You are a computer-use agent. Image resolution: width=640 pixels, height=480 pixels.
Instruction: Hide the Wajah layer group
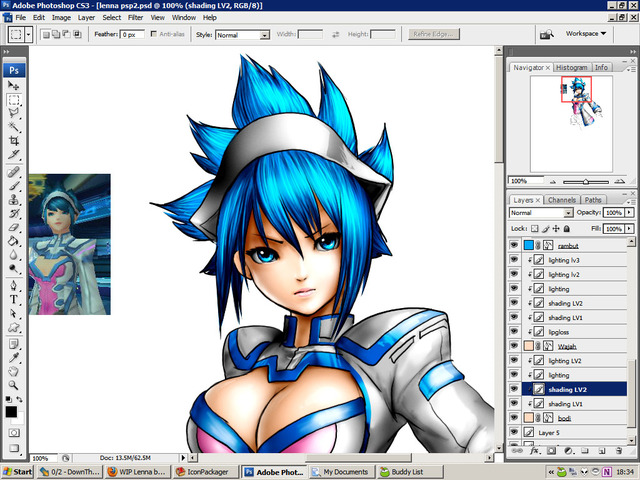click(514, 346)
